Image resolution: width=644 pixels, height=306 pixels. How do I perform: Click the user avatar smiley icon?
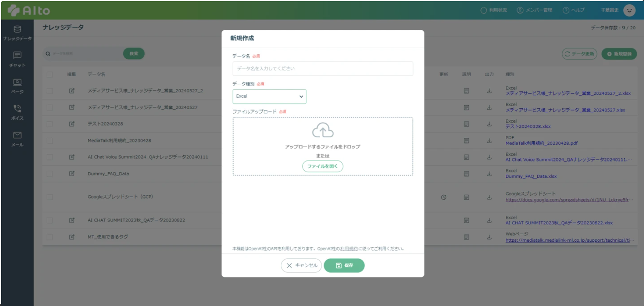pos(629,10)
